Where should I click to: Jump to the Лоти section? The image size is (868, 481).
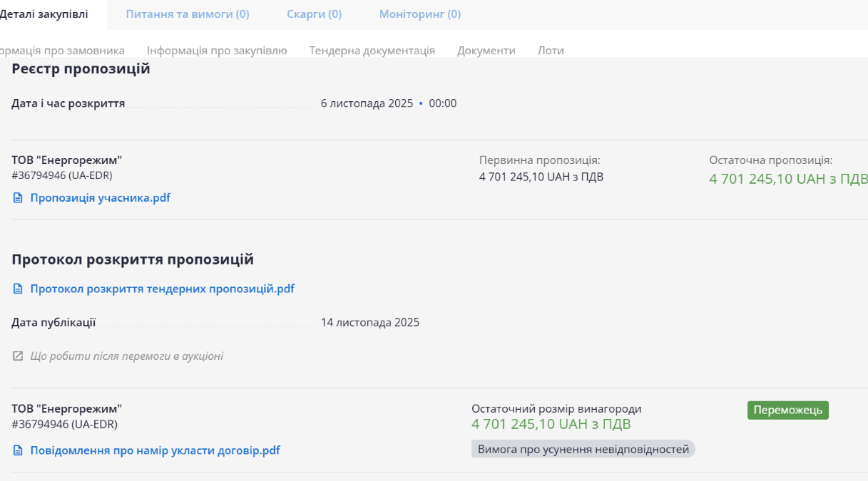point(550,51)
